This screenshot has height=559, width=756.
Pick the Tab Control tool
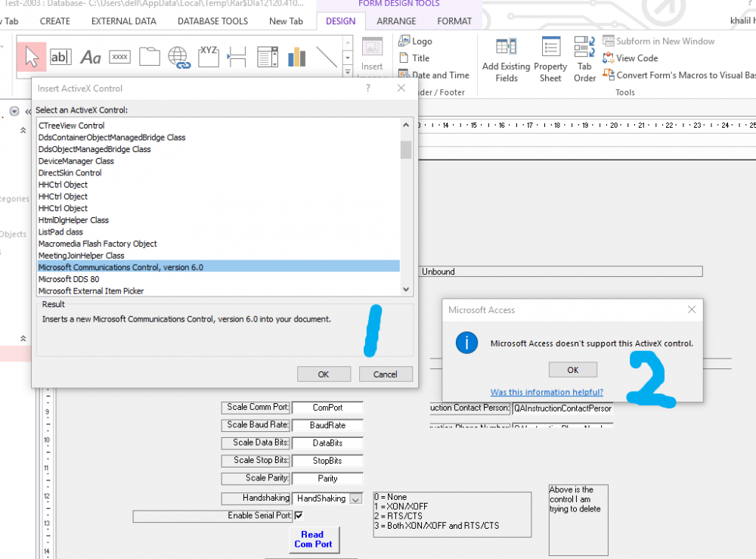point(150,57)
